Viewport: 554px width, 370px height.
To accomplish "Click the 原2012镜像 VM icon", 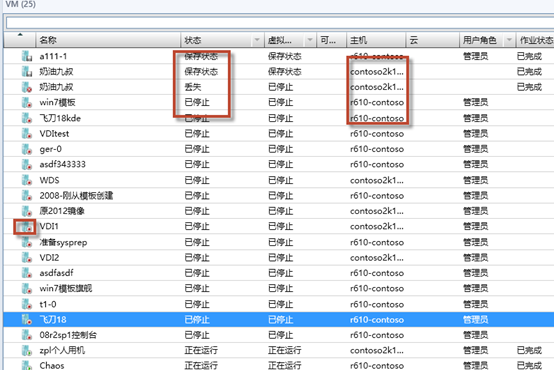I will tap(27, 211).
